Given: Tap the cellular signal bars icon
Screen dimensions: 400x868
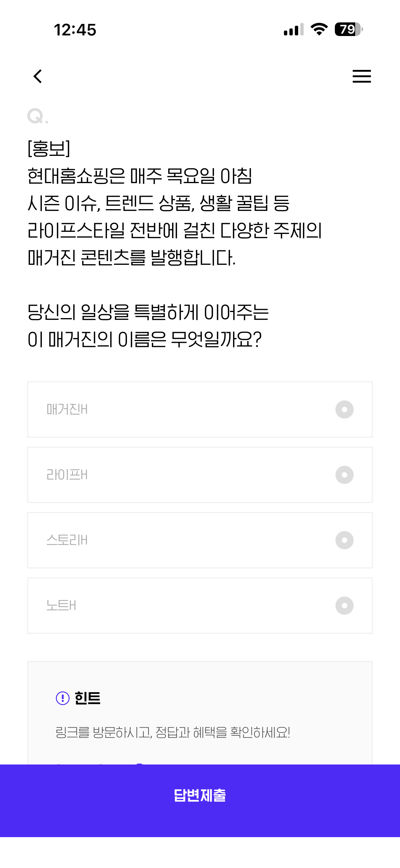Looking at the screenshot, I should 294,30.
